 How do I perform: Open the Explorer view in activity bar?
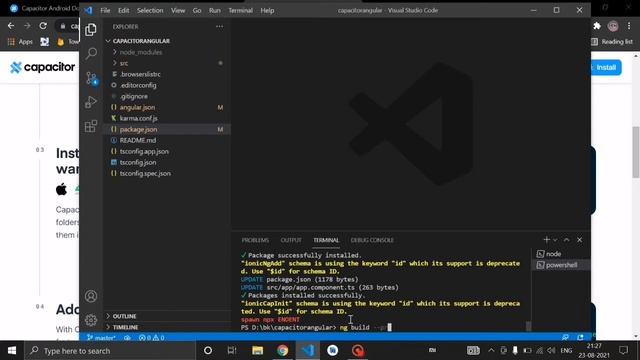pos(91,29)
